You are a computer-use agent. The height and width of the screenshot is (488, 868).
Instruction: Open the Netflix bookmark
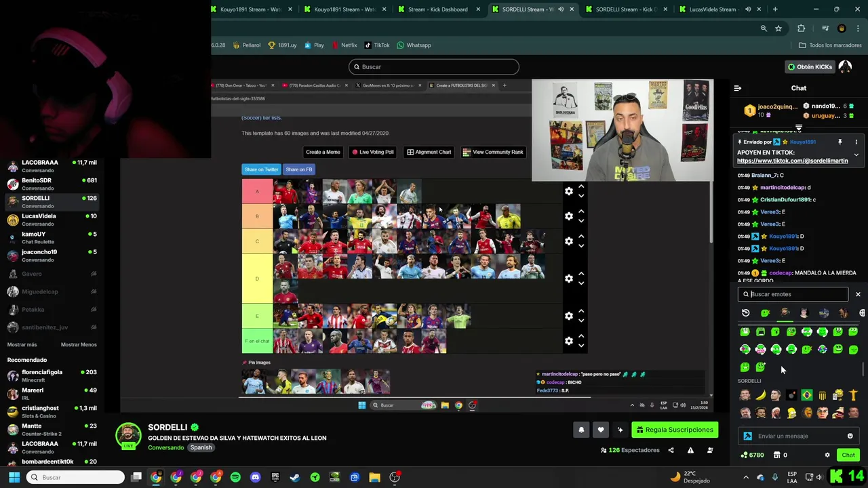tap(344, 45)
